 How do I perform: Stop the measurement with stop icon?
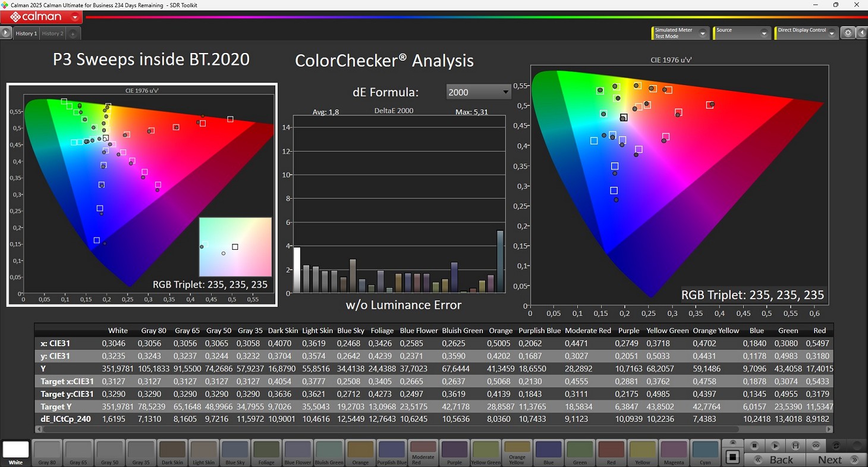click(x=754, y=446)
